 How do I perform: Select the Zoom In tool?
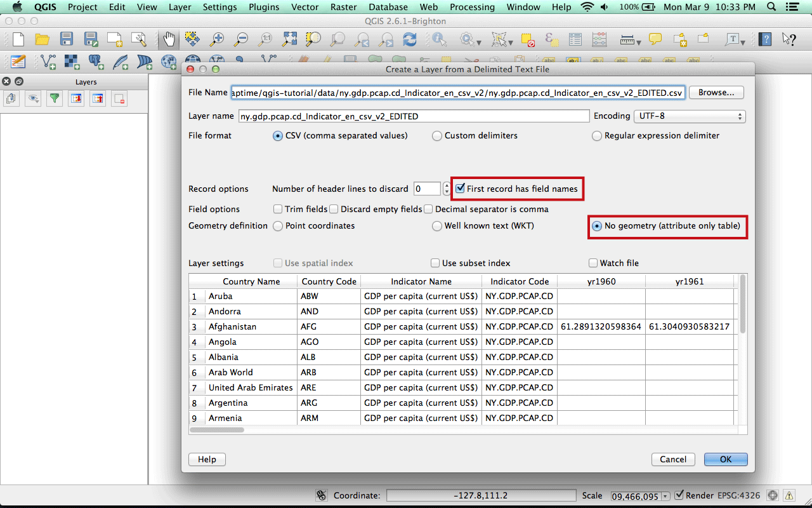coord(217,39)
